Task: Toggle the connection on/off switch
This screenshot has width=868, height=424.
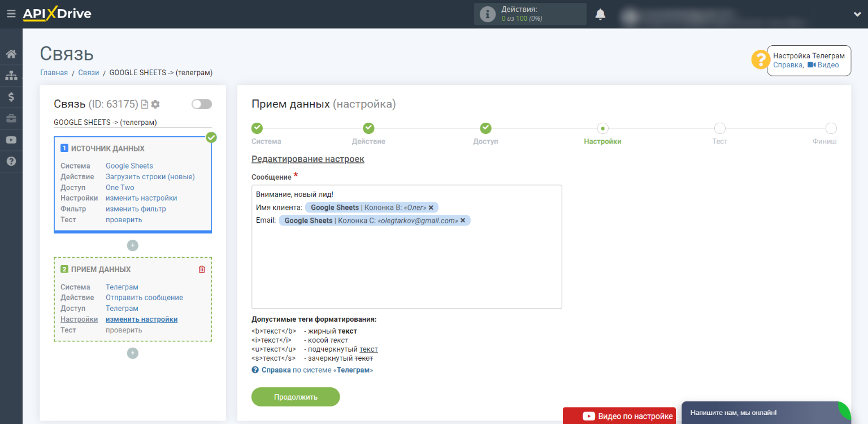Action: (202, 104)
